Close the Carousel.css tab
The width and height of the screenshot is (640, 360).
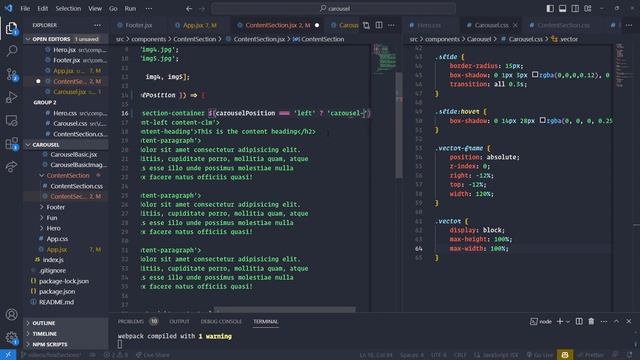515,25
